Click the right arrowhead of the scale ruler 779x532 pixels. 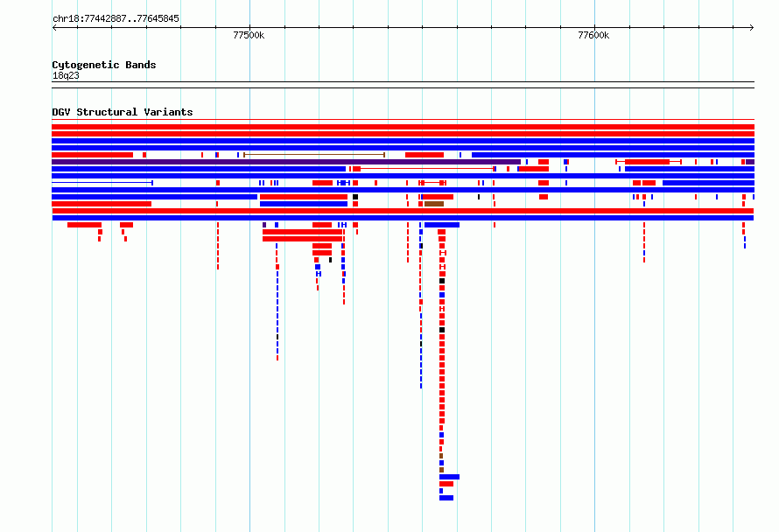point(752,28)
